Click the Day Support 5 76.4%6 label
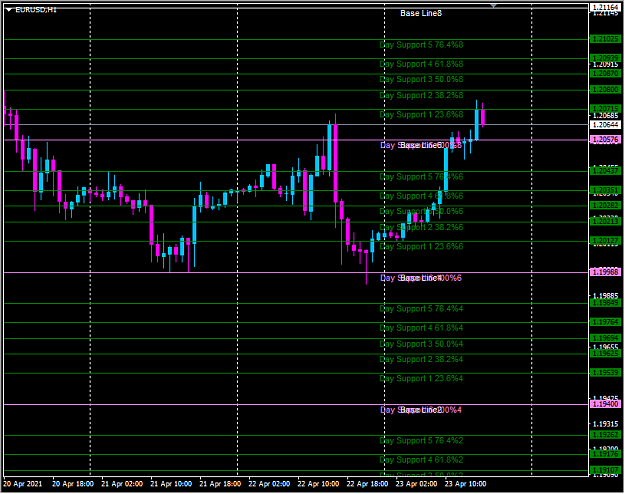Image resolution: width=625 pixels, height=494 pixels. pyautogui.click(x=421, y=177)
